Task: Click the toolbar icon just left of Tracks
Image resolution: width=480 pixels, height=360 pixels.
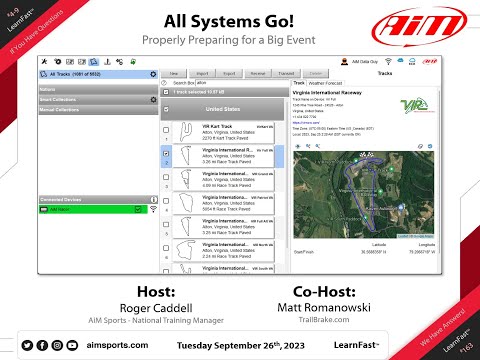Action: pos(82,61)
